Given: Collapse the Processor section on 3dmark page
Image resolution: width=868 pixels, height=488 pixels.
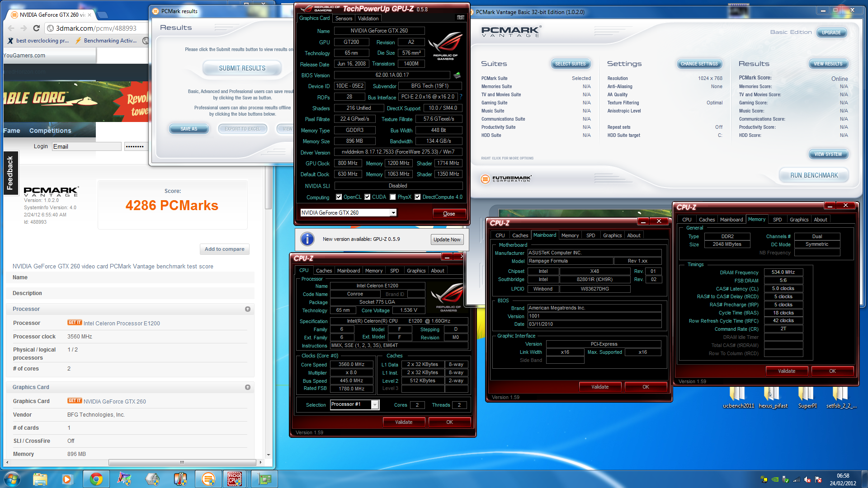Looking at the screenshot, I should [x=248, y=309].
